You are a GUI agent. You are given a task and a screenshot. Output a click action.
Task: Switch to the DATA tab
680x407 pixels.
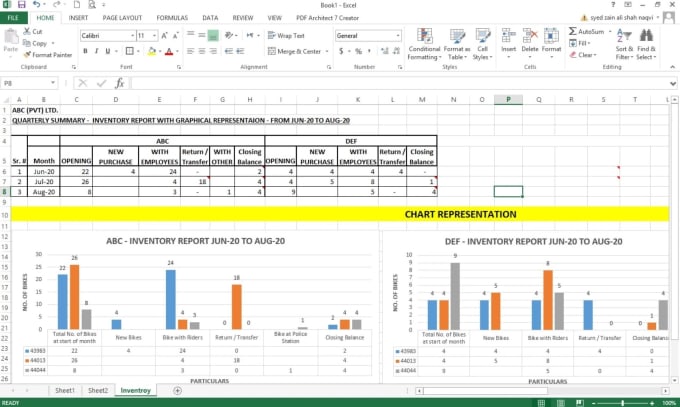210,18
